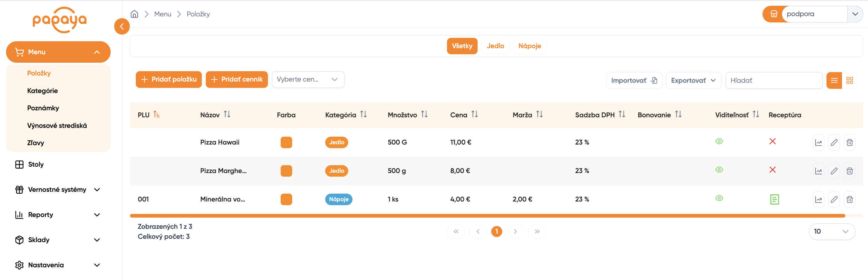The width and height of the screenshot is (868, 280).
Task: Delete the Pizza Marghe... item
Action: click(850, 171)
